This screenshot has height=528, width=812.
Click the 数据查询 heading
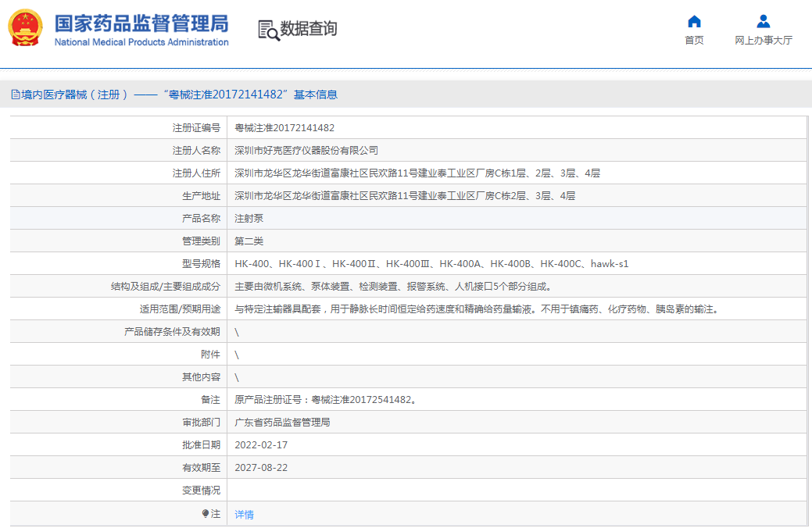tap(308, 28)
